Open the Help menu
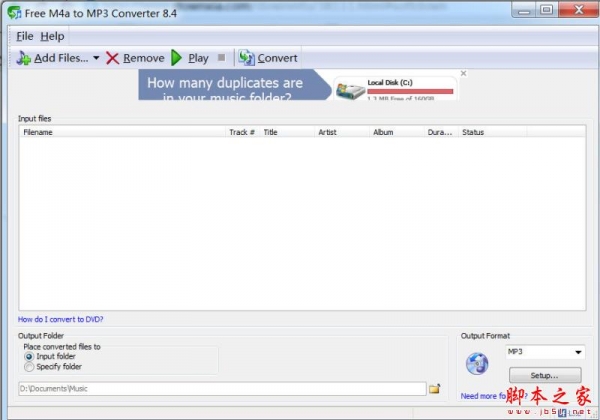This screenshot has height=420, width=600. point(52,36)
